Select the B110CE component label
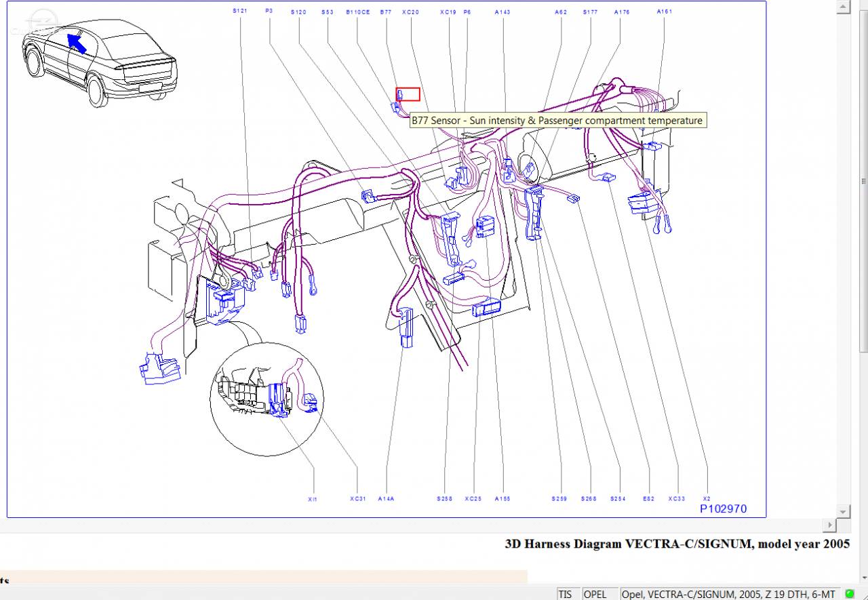Viewport: 868px width, 600px height. tap(358, 12)
